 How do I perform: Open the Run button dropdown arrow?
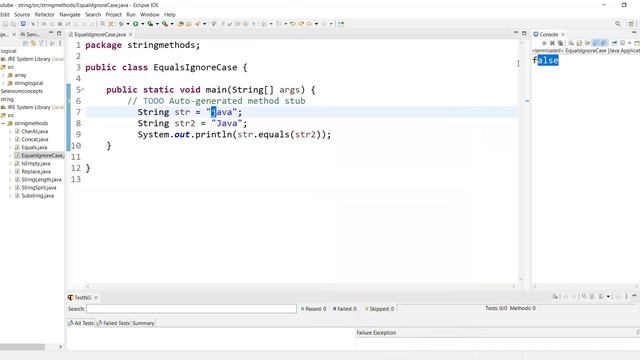(x=142, y=24)
